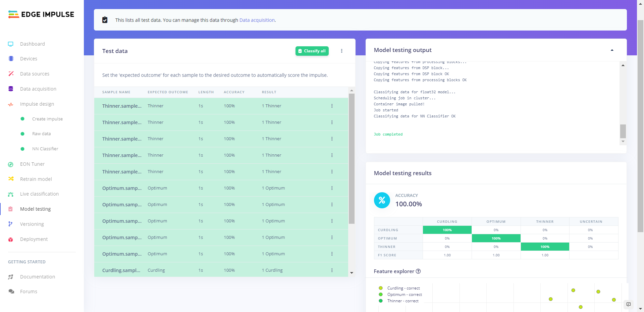This screenshot has width=644, height=312.
Task: Click the Devices chip icon
Action: (11, 59)
